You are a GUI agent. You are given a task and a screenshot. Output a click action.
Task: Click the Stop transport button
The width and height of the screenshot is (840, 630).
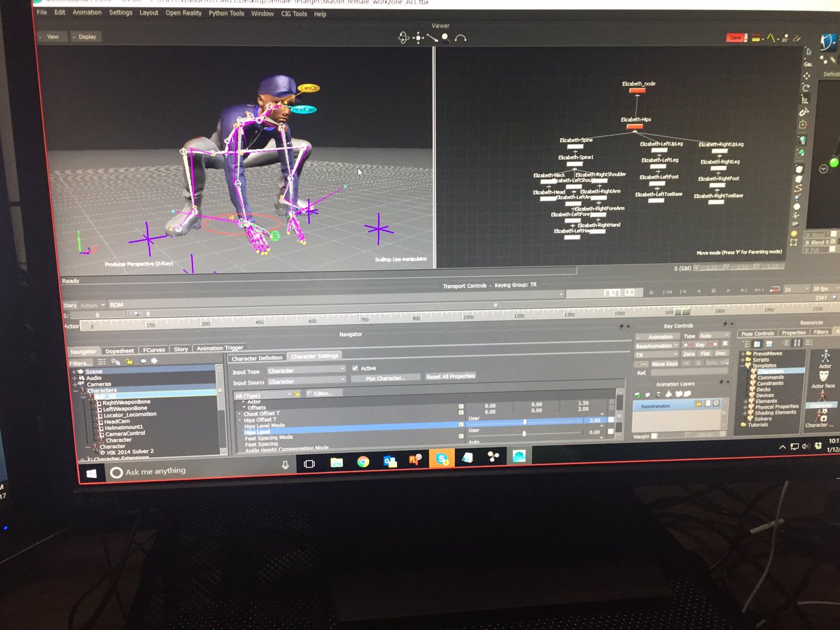click(x=713, y=290)
